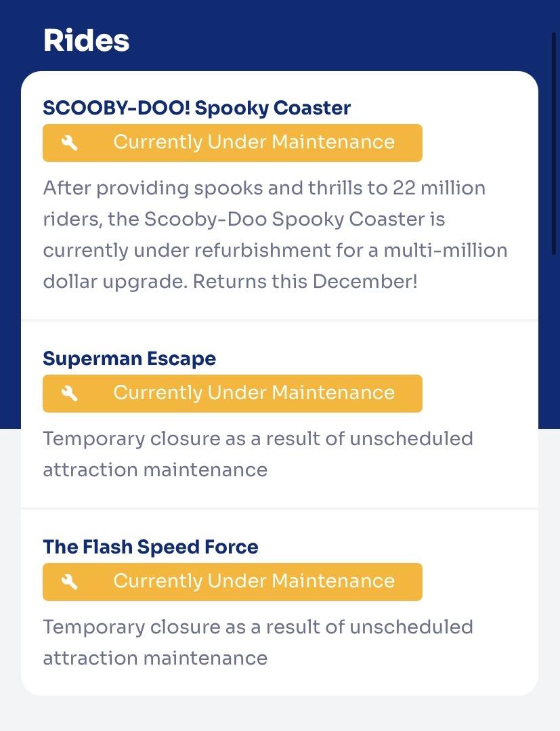Click the wrench icon for SCOOBY-DOO! Spooky Coaster

point(70,142)
